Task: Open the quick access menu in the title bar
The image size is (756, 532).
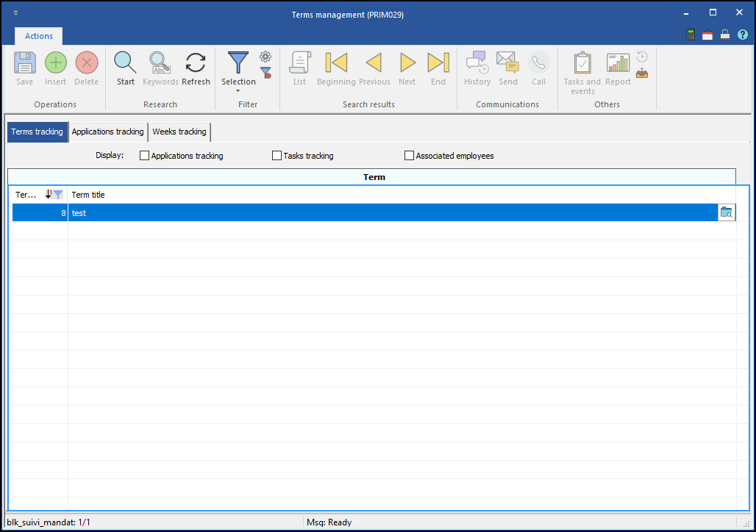Action: tap(16, 13)
